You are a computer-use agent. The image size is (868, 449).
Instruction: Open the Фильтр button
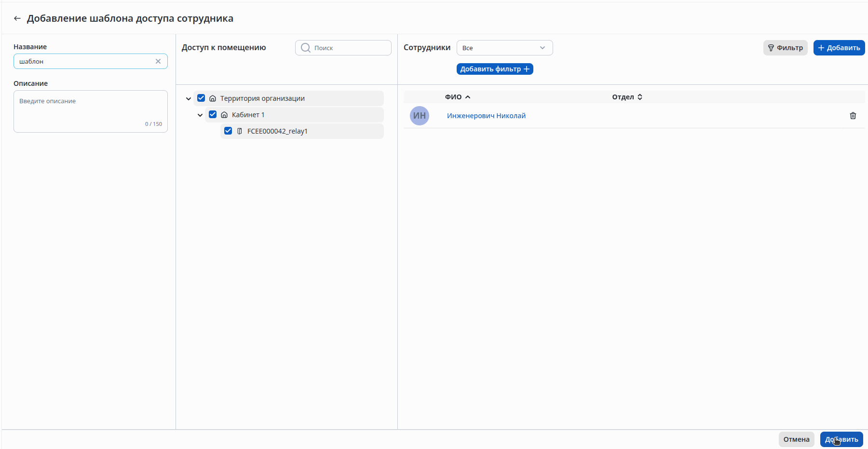(785, 48)
